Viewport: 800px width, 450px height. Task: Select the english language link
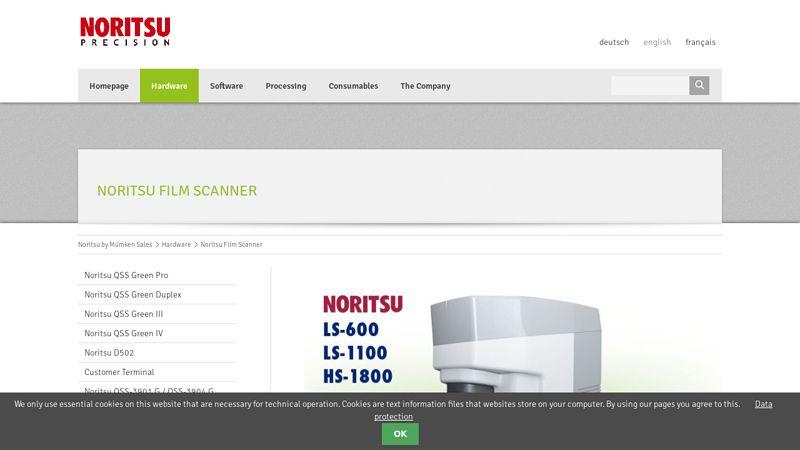click(x=657, y=42)
